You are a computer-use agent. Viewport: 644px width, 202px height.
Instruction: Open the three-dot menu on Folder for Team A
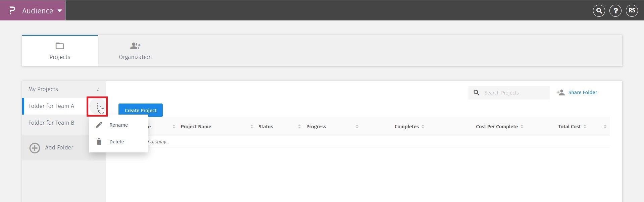pyautogui.click(x=98, y=106)
